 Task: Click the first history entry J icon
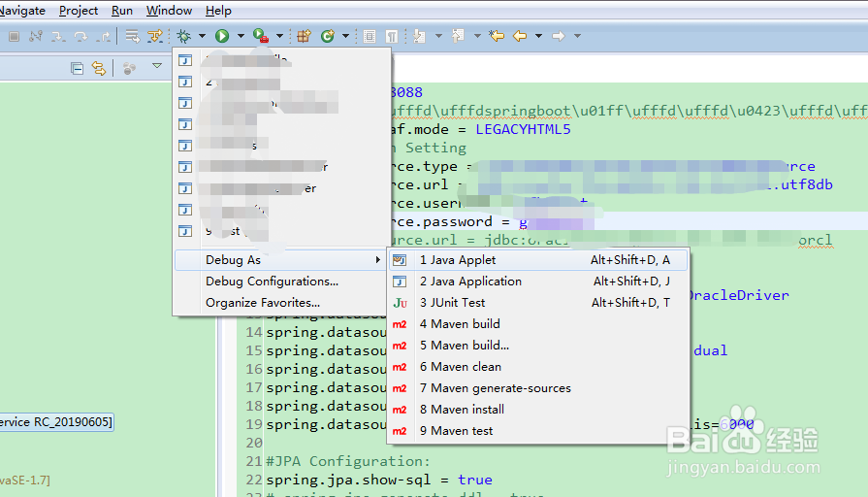pos(185,60)
